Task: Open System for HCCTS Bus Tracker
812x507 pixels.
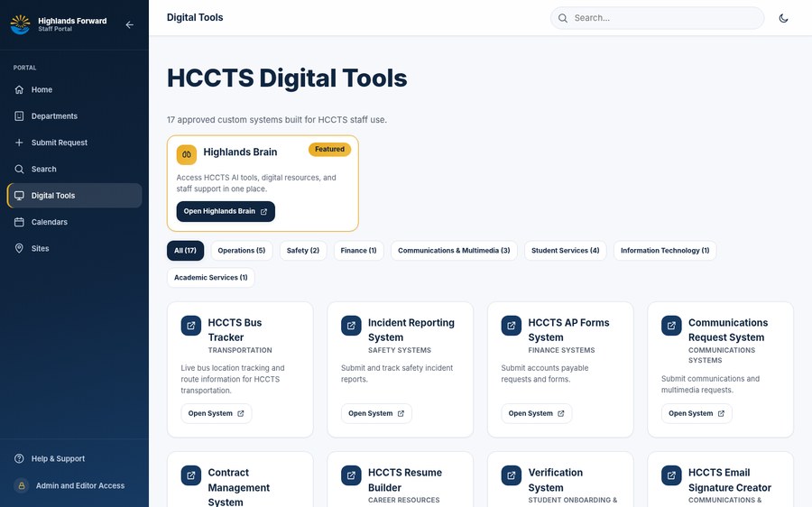Action: [216, 413]
